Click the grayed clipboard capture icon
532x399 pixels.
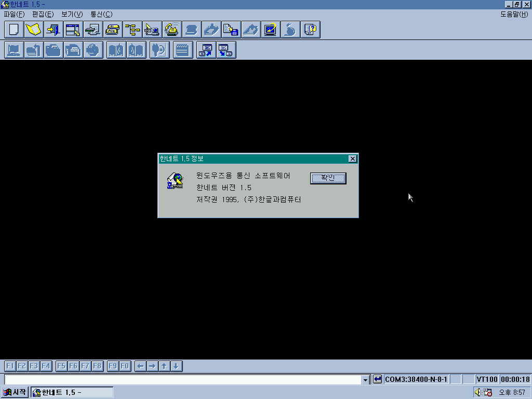[211, 30]
